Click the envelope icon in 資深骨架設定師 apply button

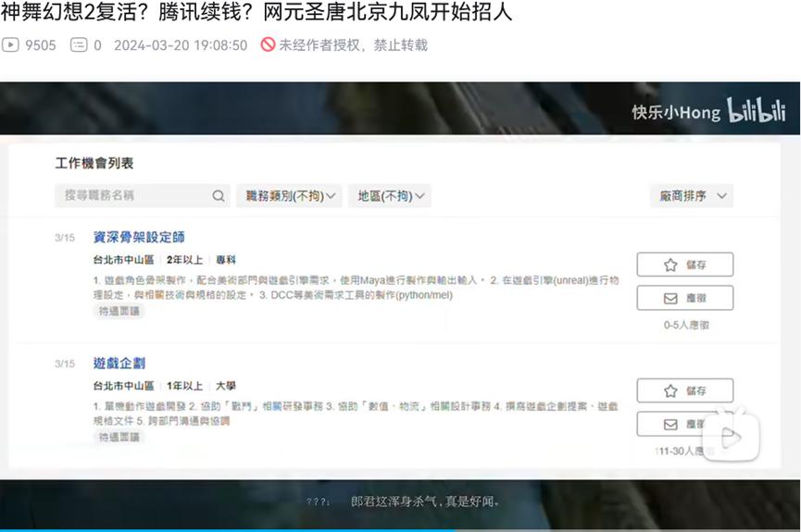coord(670,298)
